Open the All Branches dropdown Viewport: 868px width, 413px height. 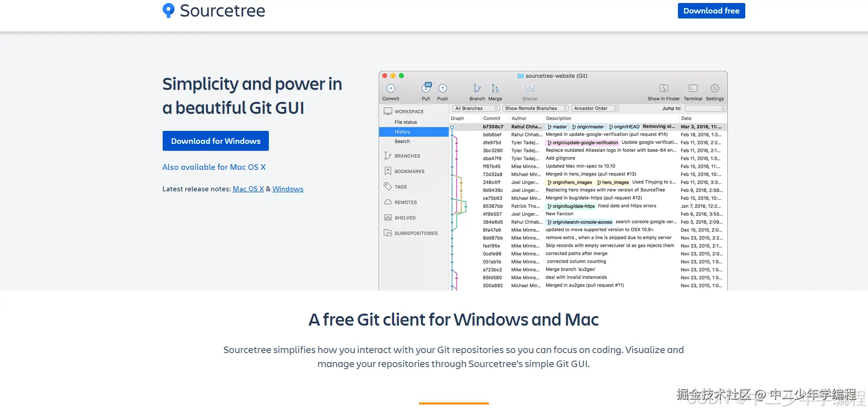476,108
